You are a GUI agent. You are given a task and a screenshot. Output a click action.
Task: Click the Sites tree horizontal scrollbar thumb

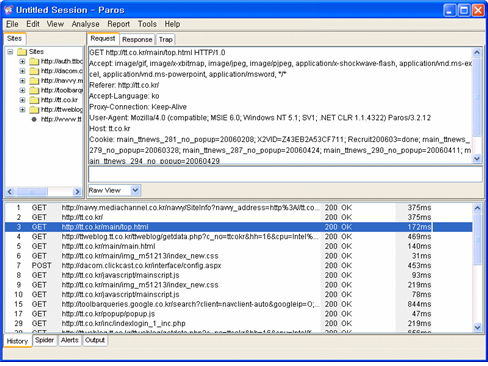click(x=31, y=192)
